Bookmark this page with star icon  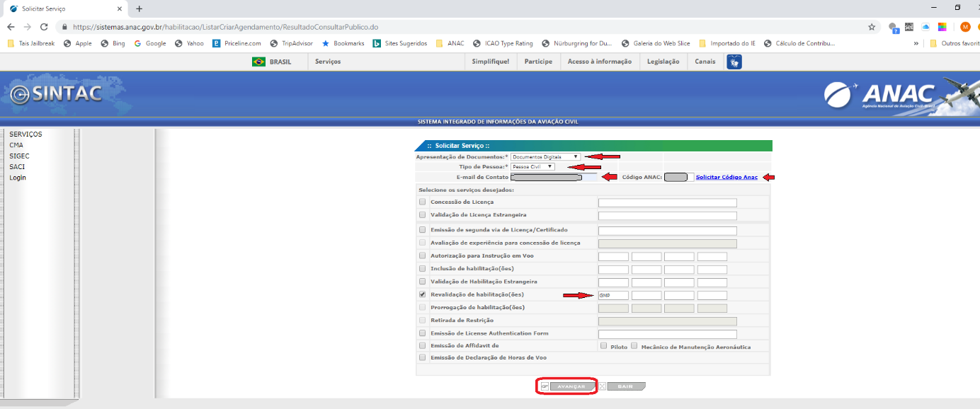pos(872,27)
